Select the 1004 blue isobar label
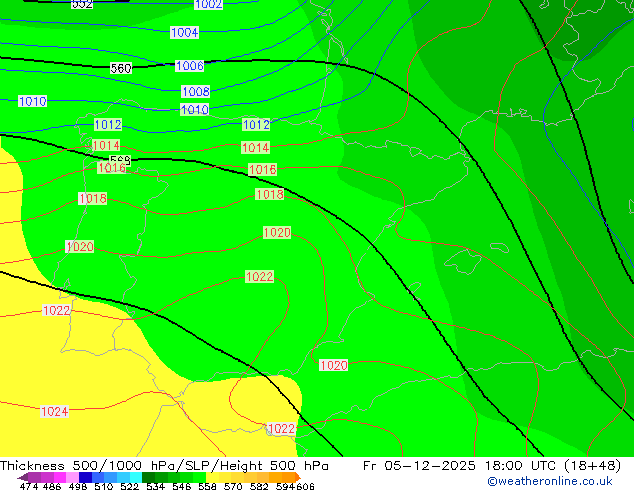The width and height of the screenshot is (634, 490). (184, 32)
